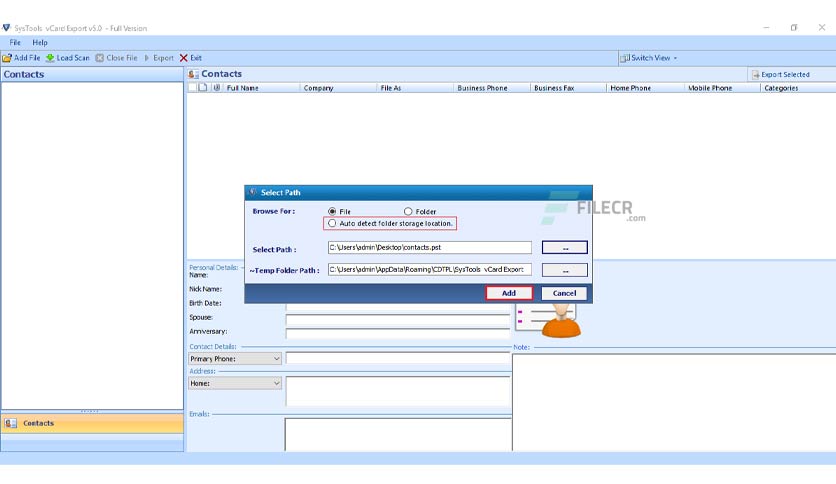Click the Exit toolbar icon
The image size is (836, 484).
coord(183,58)
